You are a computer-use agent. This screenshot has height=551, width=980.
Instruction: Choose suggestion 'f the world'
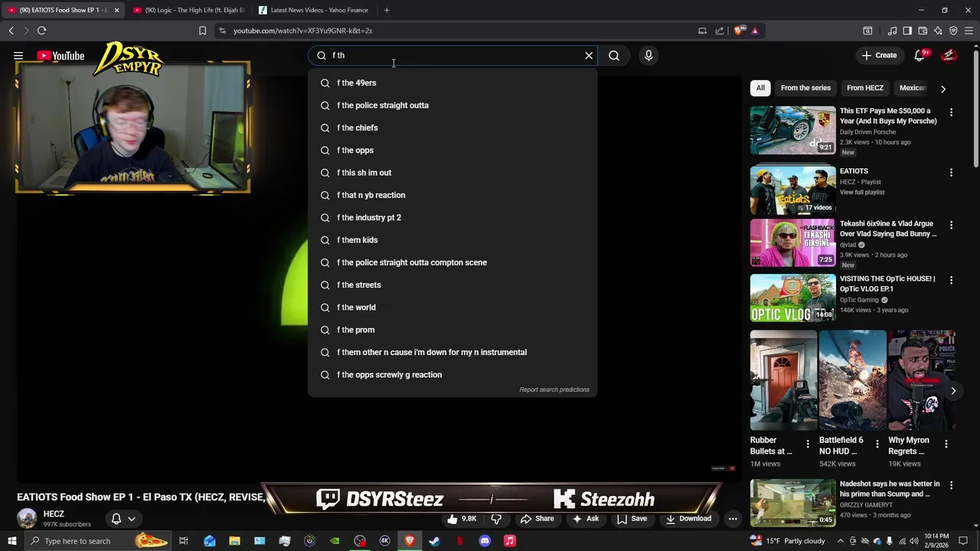[452, 307]
